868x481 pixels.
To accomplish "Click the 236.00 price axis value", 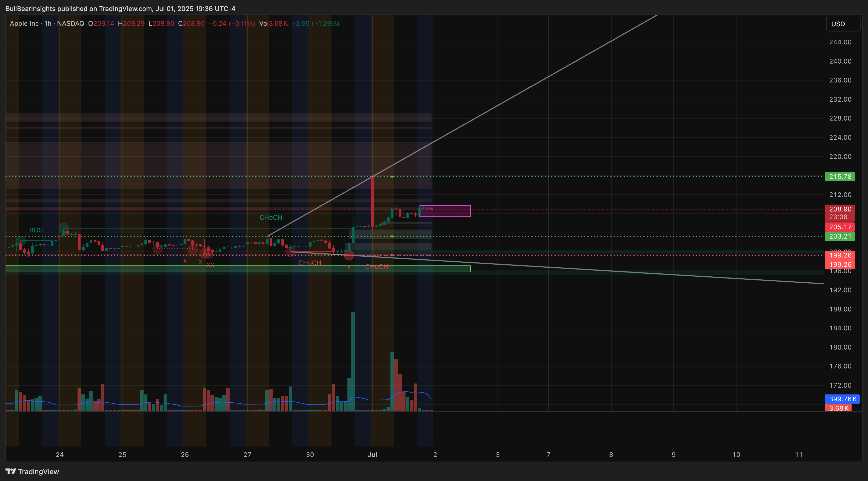I will pos(840,80).
